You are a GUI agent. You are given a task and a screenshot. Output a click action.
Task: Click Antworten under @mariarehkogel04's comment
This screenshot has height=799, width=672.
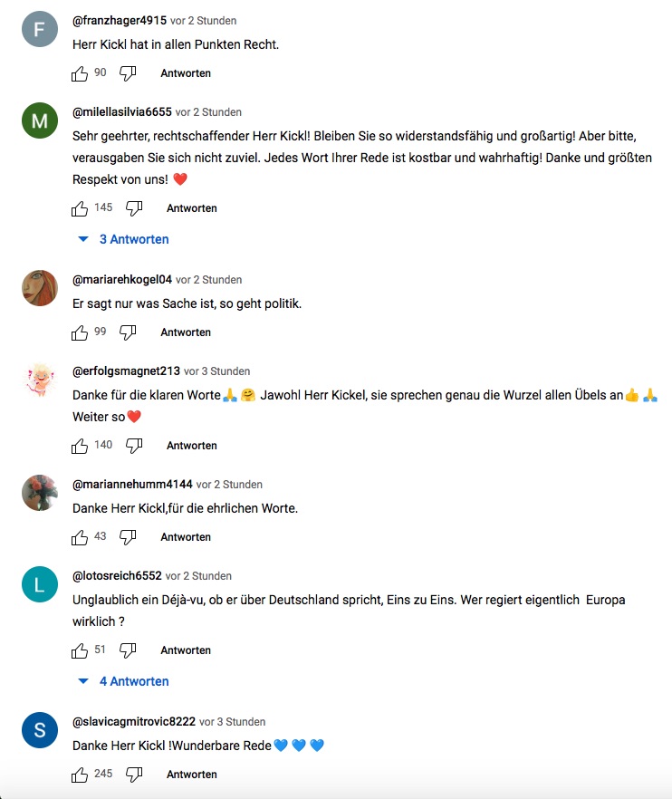(186, 332)
